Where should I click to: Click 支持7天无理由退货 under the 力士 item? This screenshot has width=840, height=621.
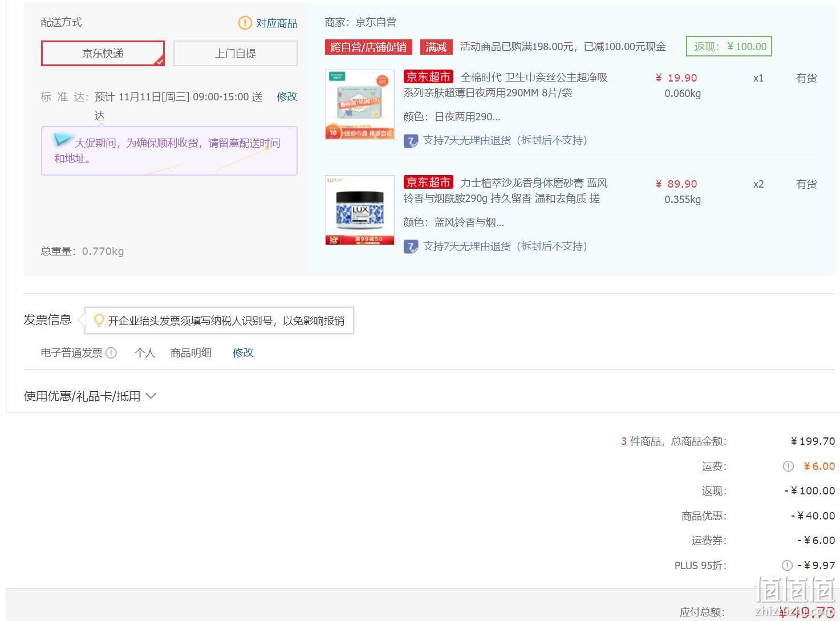click(505, 246)
